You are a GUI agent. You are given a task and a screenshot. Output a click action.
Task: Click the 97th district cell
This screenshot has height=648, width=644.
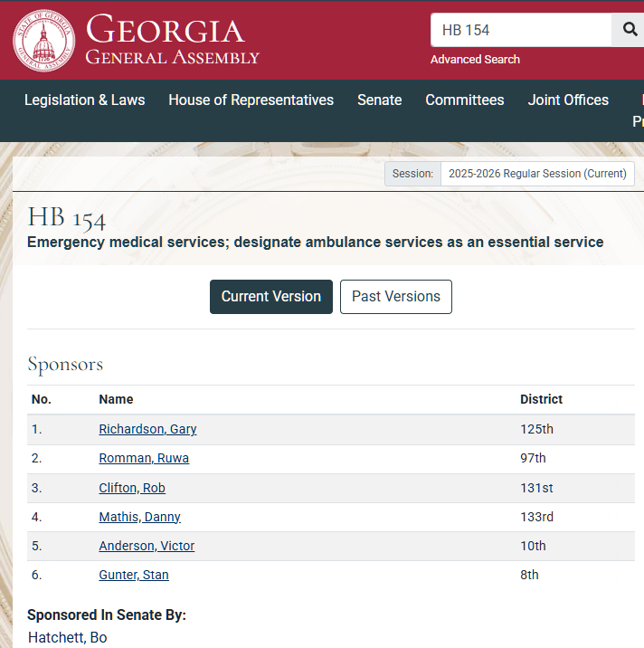click(533, 458)
